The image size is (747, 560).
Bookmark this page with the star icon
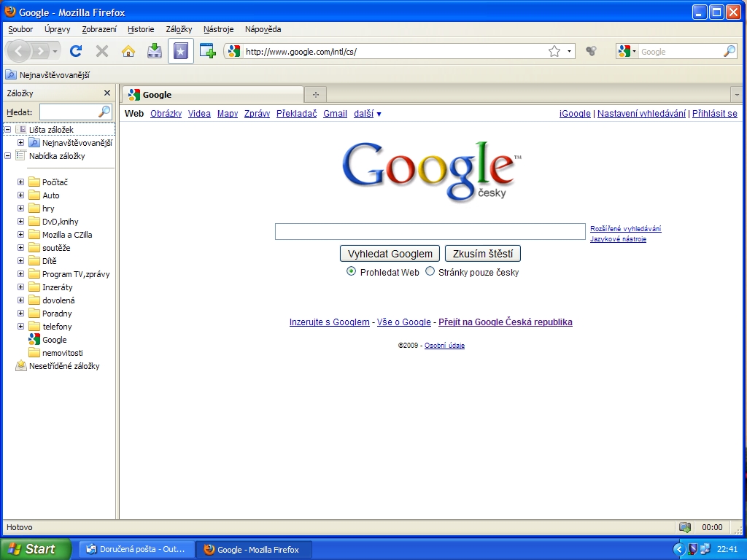554,52
